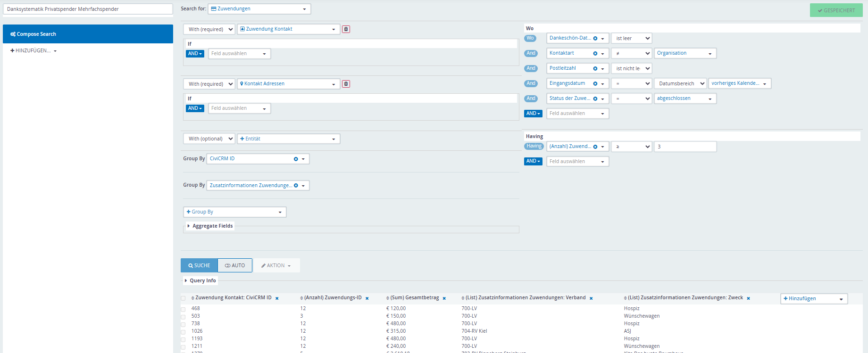Clear the CiviCRM ID group-by field
868x353 pixels.
[x=296, y=159]
